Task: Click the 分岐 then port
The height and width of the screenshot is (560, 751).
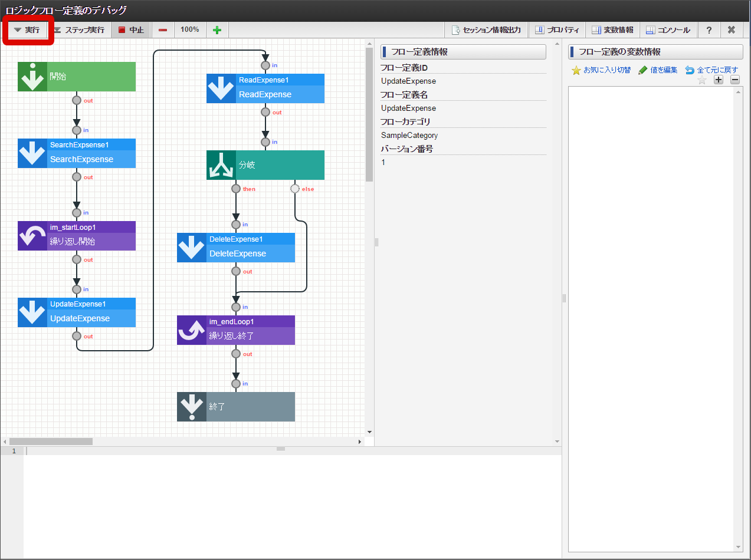Action: pyautogui.click(x=236, y=189)
